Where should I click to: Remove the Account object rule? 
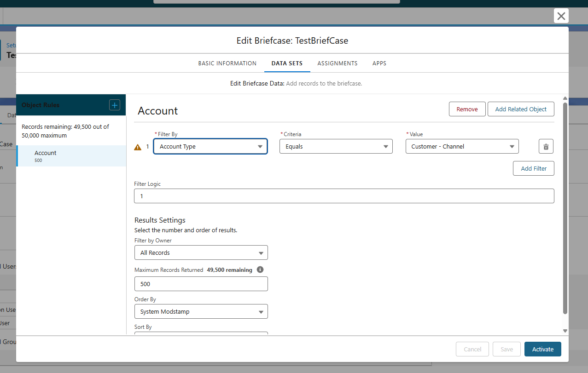(467, 109)
